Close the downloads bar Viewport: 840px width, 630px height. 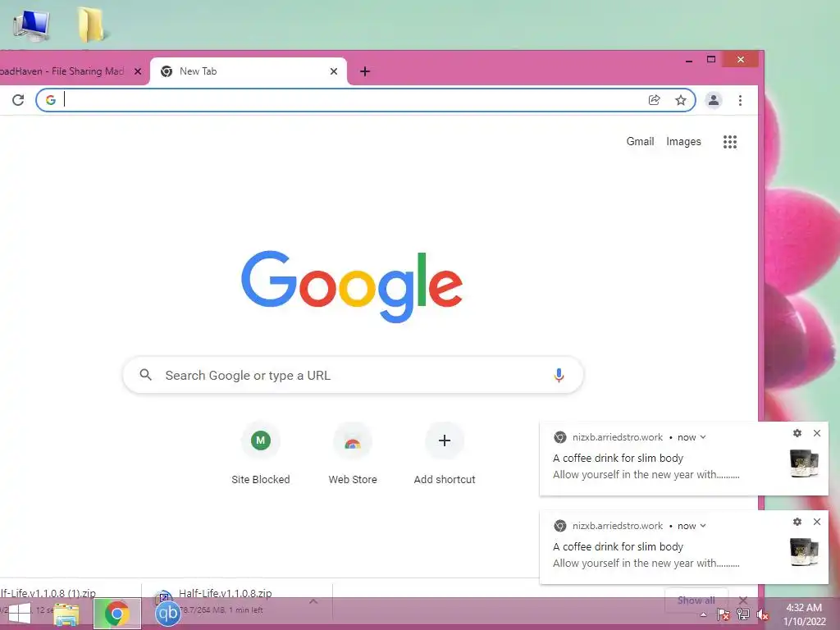[x=743, y=600]
